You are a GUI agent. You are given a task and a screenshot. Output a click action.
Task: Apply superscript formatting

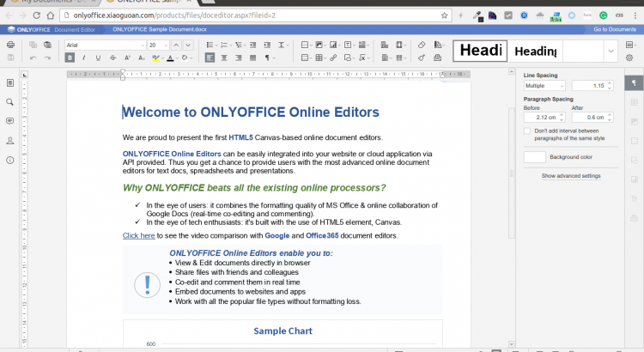pos(127,58)
